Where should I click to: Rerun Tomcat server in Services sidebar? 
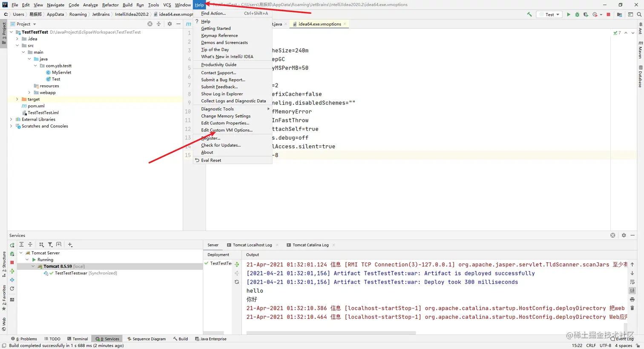[12, 245]
